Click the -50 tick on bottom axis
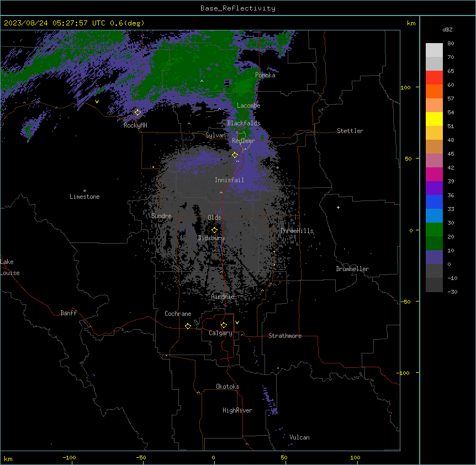This screenshot has width=476, height=465. pos(141,457)
